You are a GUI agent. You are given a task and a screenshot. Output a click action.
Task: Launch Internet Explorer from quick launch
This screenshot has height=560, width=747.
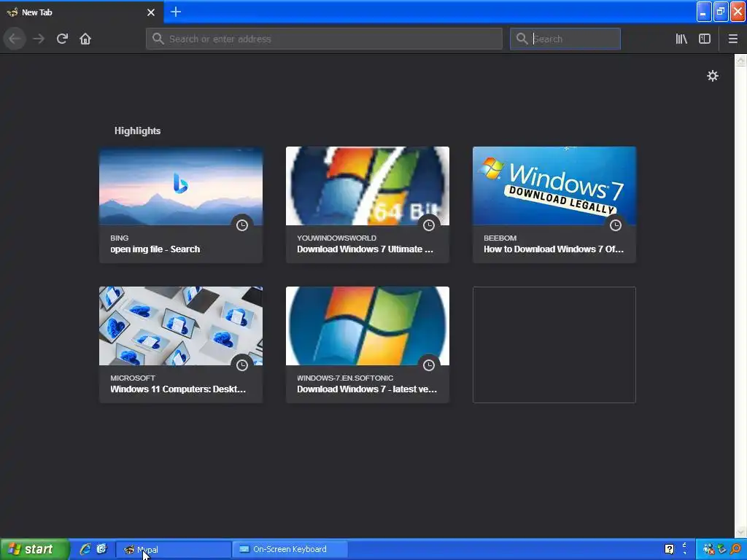85,549
